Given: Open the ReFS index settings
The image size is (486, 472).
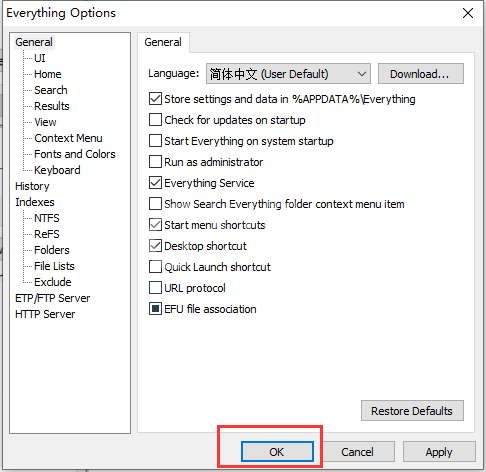Looking at the screenshot, I should pos(47,234).
